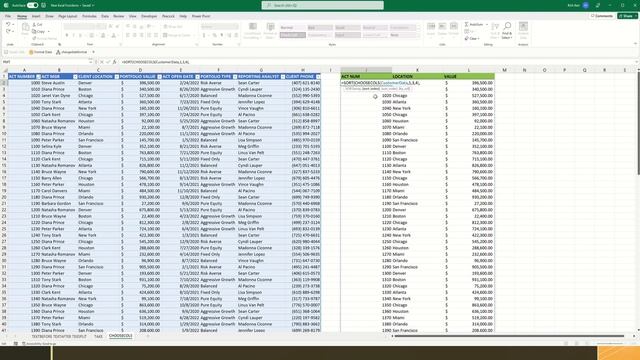Click the Merge & Center button
The height and width of the screenshot is (360, 640).
177,35
